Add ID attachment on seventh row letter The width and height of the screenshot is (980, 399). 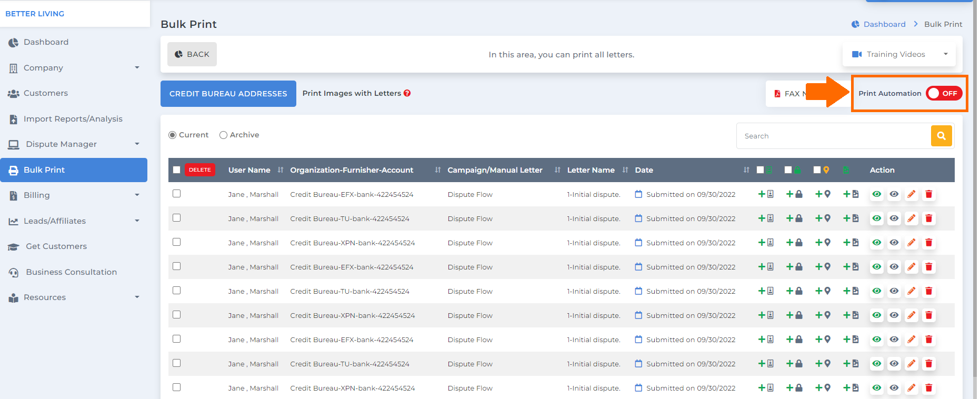[x=766, y=340]
